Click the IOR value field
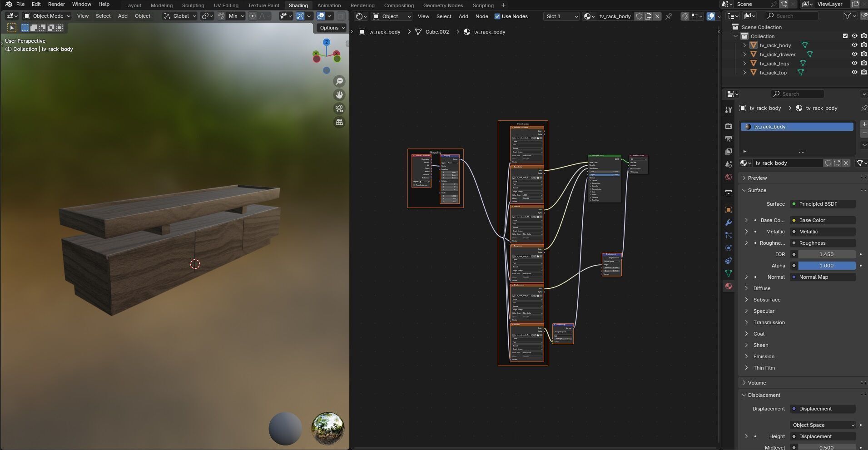 coord(826,254)
